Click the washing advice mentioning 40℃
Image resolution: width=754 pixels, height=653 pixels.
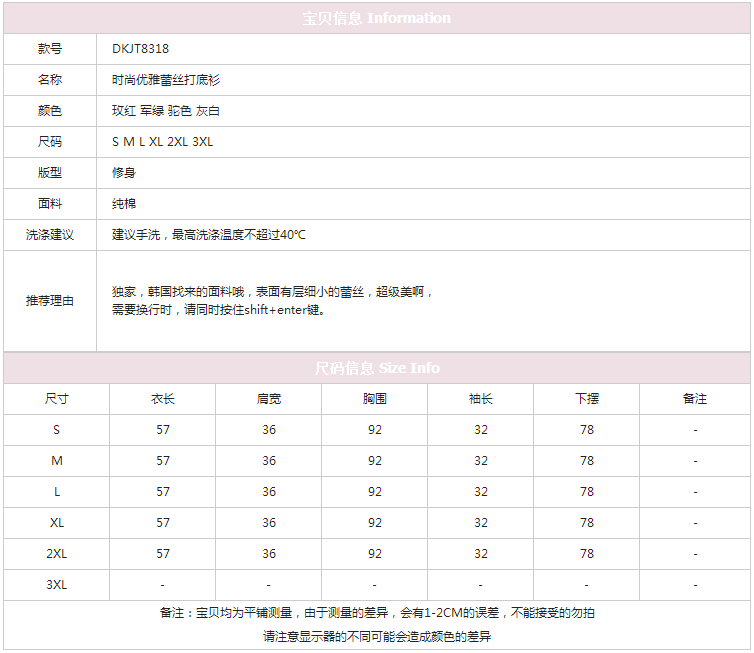[209, 235]
